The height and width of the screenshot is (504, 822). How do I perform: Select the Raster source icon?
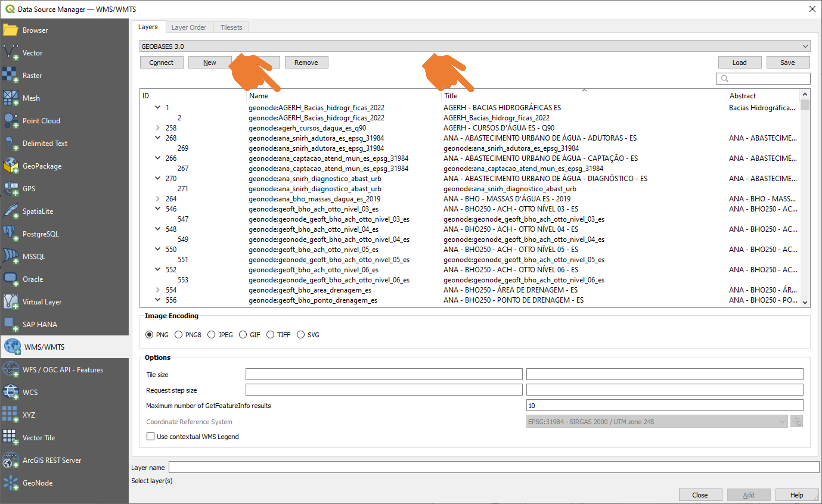tap(10, 75)
